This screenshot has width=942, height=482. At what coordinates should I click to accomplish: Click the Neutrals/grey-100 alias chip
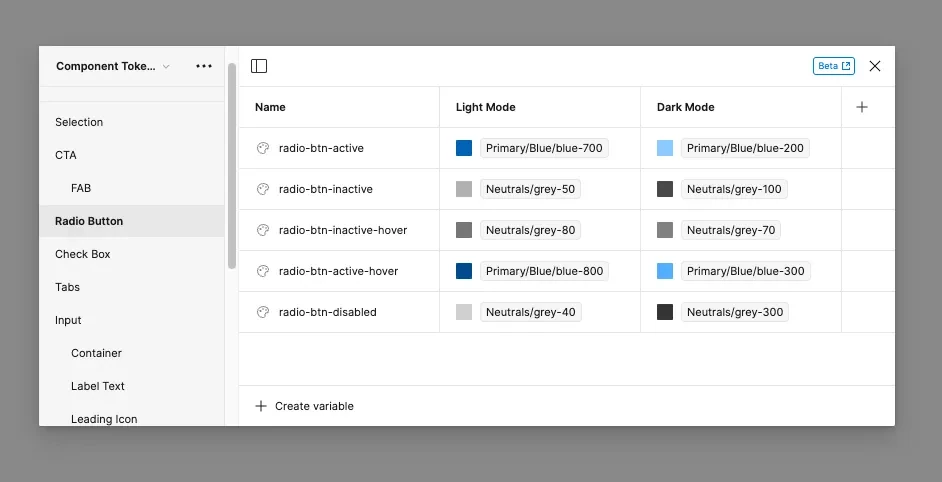(734, 189)
